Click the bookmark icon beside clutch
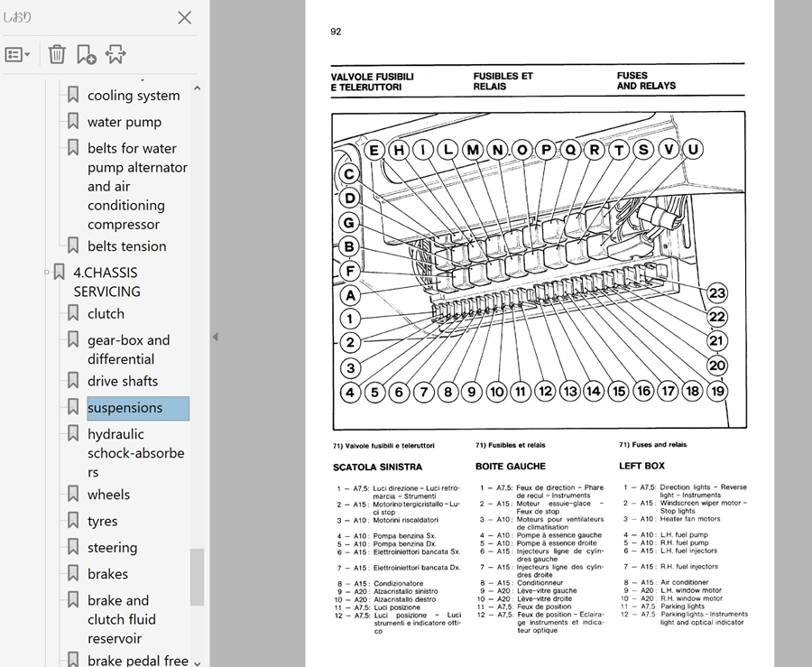 pyautogui.click(x=73, y=312)
